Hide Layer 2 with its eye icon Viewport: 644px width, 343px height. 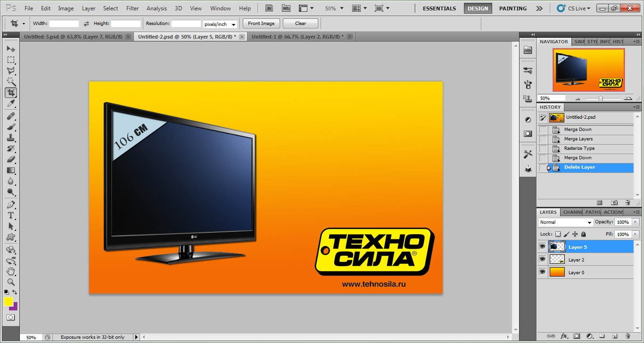[x=542, y=259]
